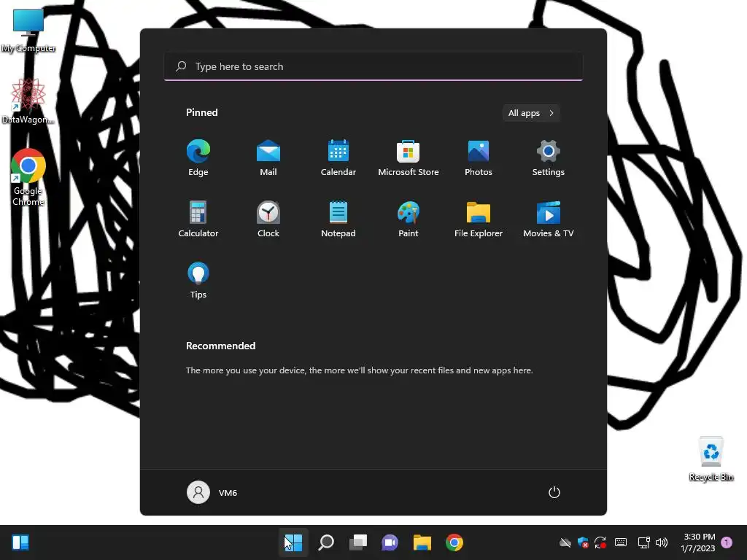Open Settings from pinned apps
This screenshot has height=560, width=747.
tap(549, 157)
